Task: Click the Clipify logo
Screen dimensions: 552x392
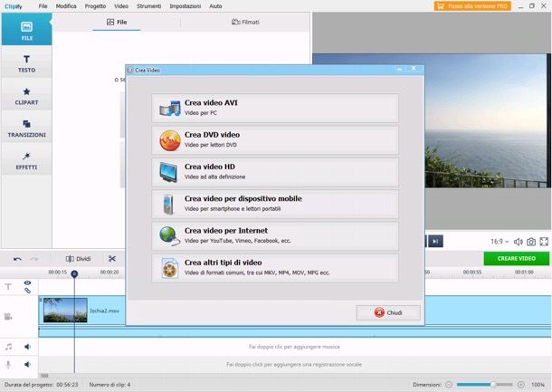Action: 14,6
